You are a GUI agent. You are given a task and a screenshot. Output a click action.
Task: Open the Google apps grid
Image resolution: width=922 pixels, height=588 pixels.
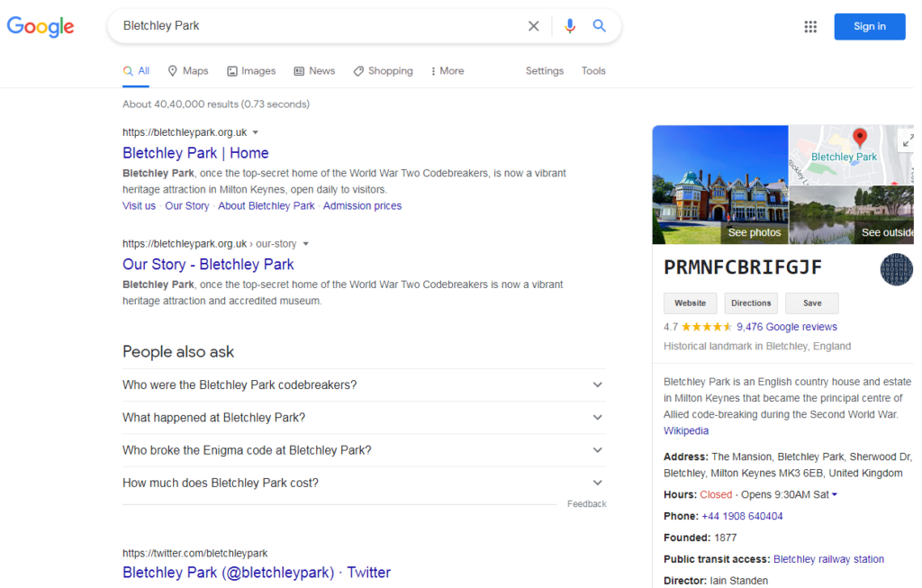(x=810, y=26)
